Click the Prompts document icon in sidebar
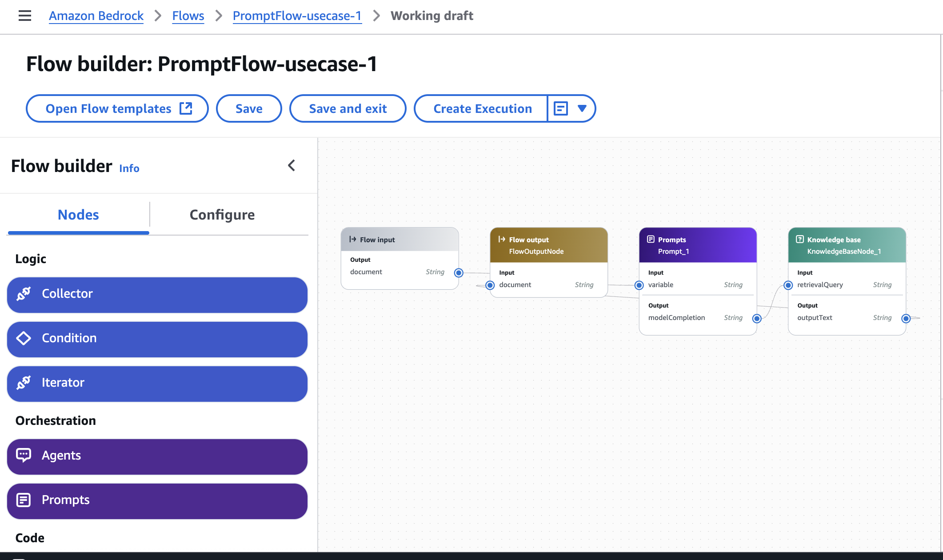 24,500
